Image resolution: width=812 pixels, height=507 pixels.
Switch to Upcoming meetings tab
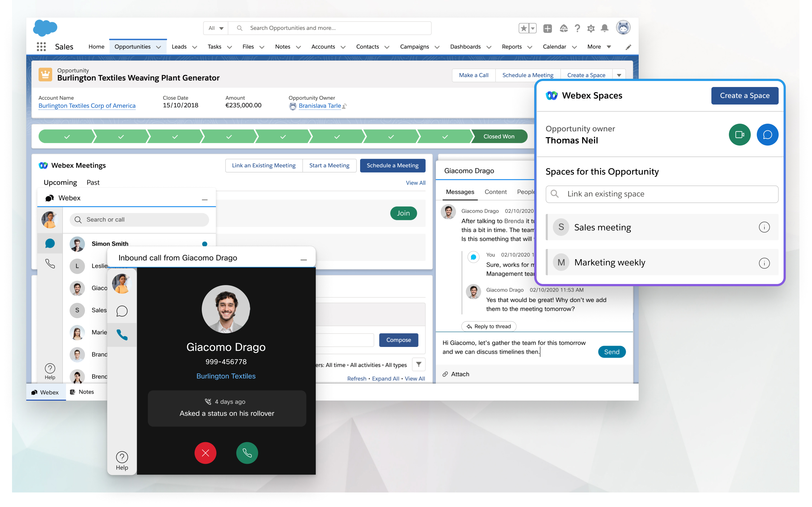(x=60, y=182)
